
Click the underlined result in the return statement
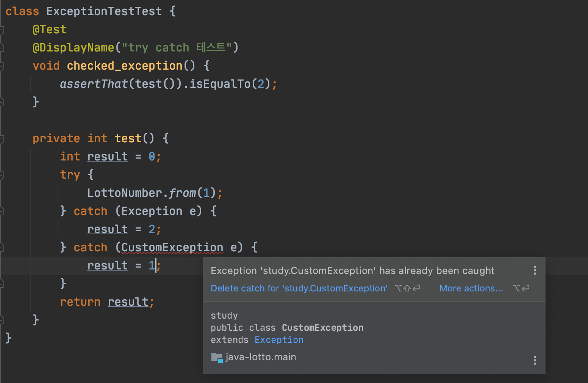pyautogui.click(x=129, y=302)
